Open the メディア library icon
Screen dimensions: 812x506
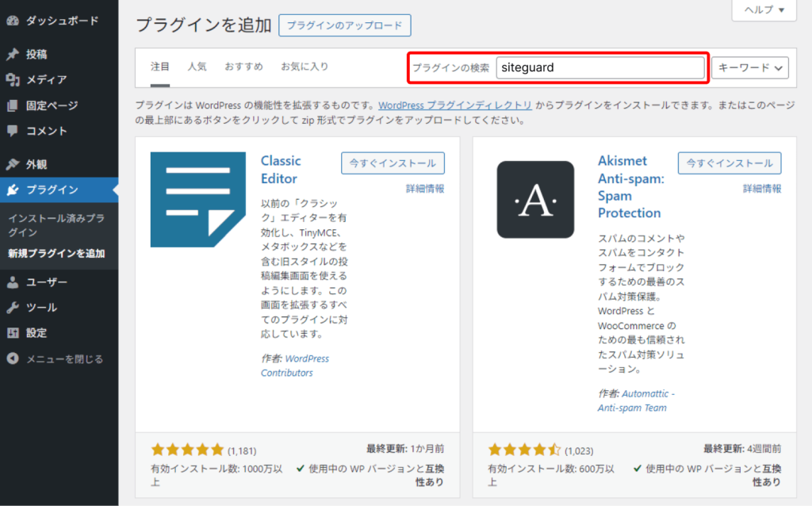click(11, 79)
